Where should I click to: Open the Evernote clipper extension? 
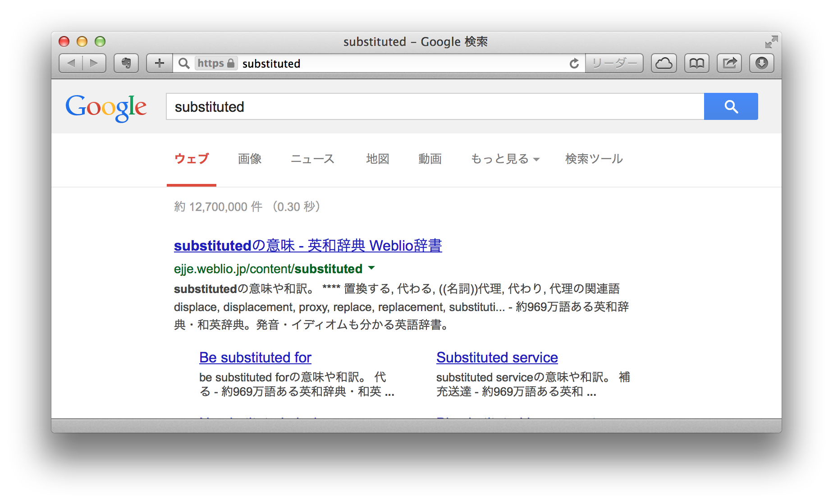pyautogui.click(x=126, y=63)
